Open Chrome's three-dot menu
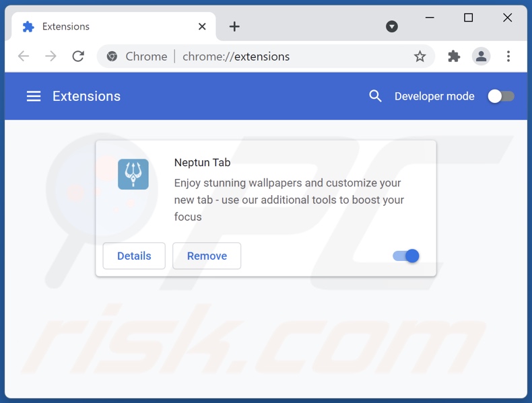 (508, 57)
